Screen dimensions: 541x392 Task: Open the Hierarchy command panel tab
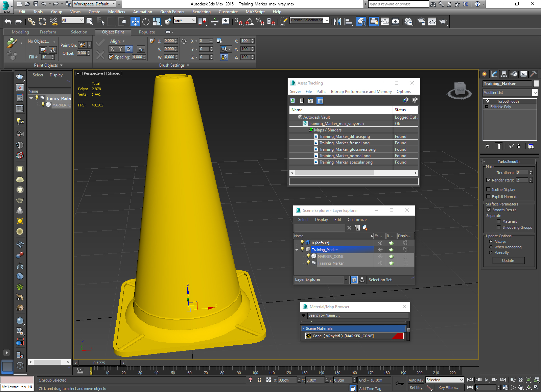point(504,74)
